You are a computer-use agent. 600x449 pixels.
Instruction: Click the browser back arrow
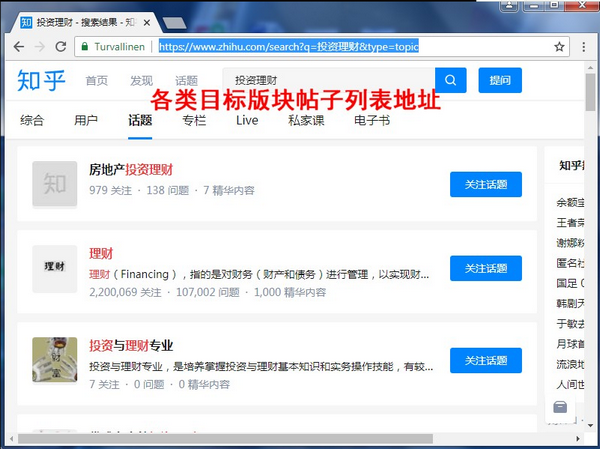[x=19, y=47]
